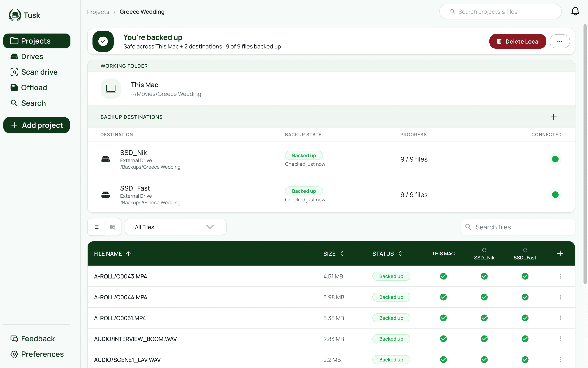Screen dimensions: 588x368
Task: Click Backed up badge in SSD_Nik row
Action: click(x=304, y=155)
